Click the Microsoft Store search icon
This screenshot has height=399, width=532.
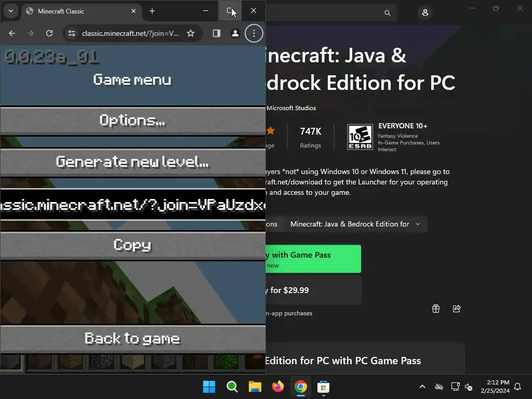tap(387, 13)
